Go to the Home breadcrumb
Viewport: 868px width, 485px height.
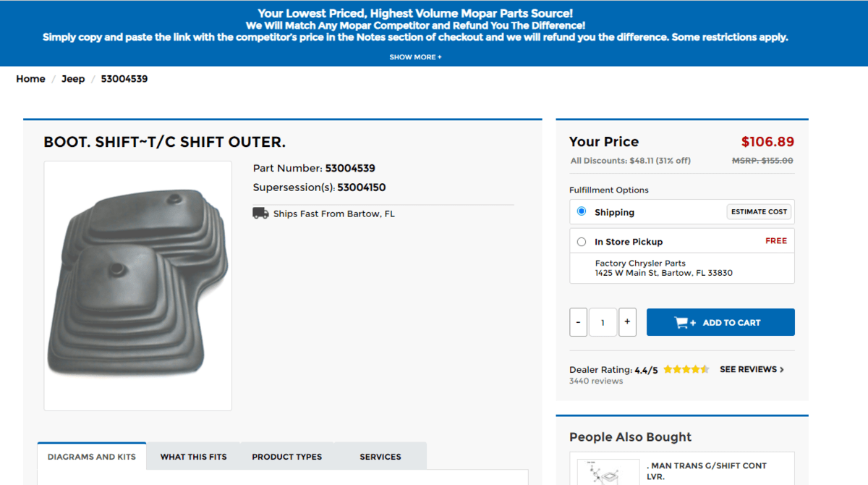(x=30, y=79)
